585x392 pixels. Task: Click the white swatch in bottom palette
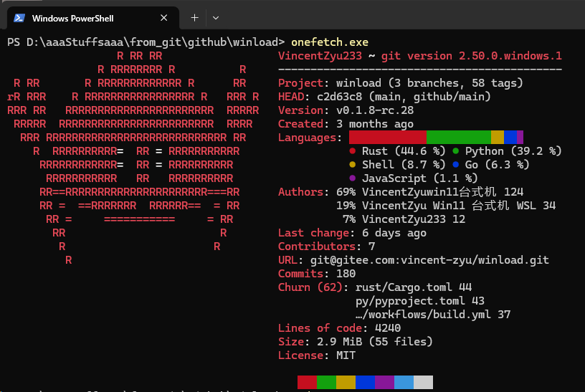[424, 382]
